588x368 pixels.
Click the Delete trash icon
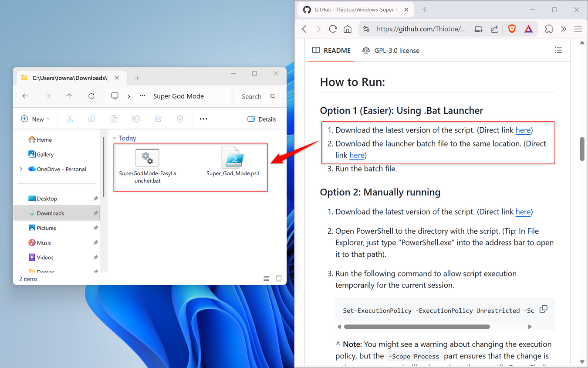[x=180, y=119]
